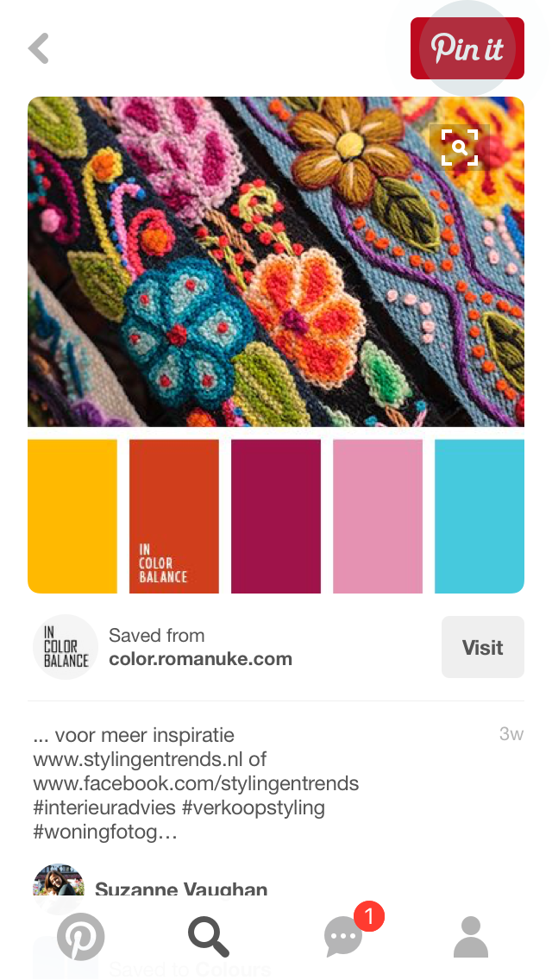
Task: Tap the red notification badge showing 1
Action: click(369, 916)
